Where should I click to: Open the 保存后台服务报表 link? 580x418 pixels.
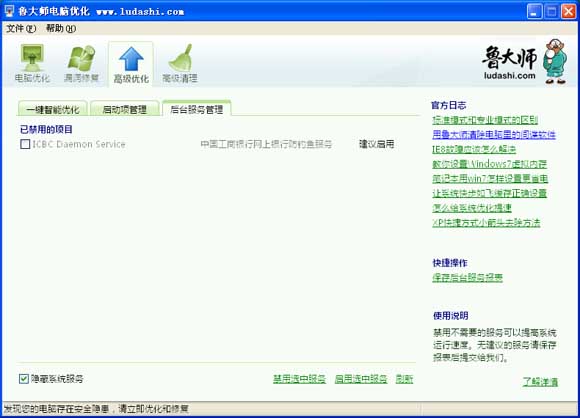coord(468,277)
